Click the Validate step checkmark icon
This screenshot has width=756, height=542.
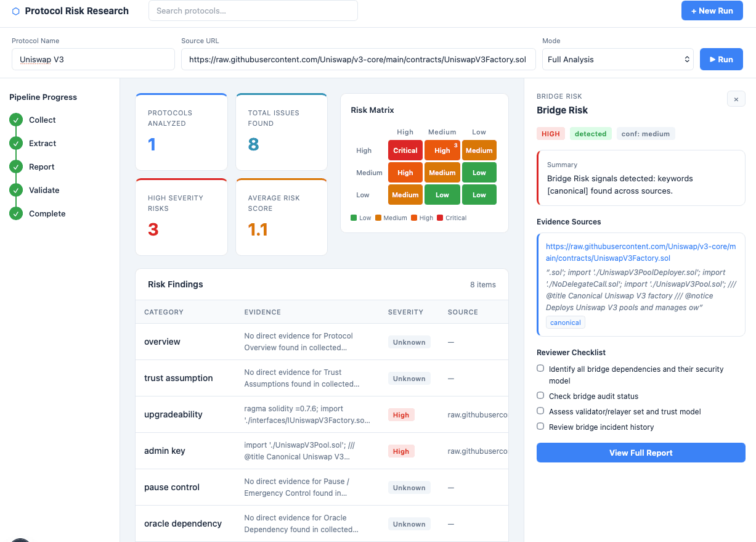click(16, 190)
